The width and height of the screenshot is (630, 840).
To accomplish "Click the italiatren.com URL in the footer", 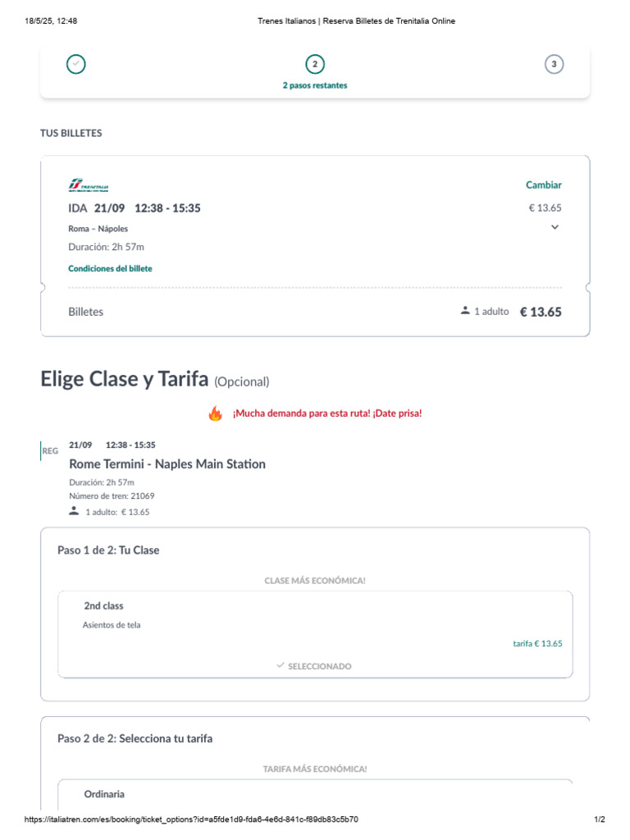I will pos(191,819).
